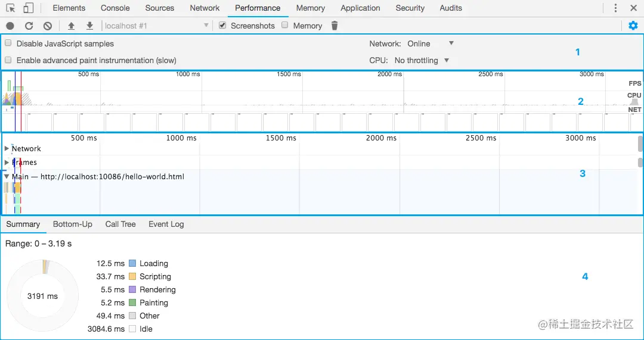The width and height of the screenshot is (644, 340).
Task: Go to the Sources tab
Action: pyautogui.click(x=160, y=8)
